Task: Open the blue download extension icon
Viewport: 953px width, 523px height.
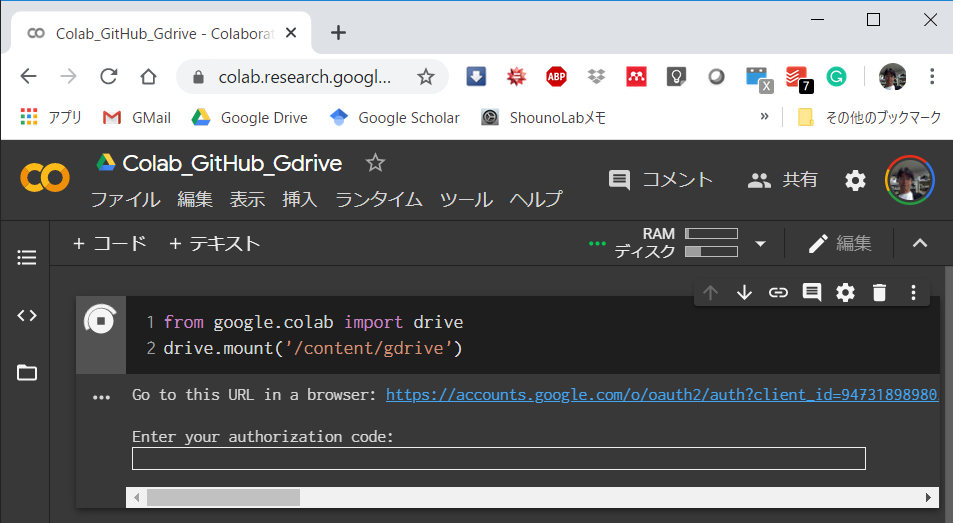Action: pyautogui.click(x=476, y=77)
